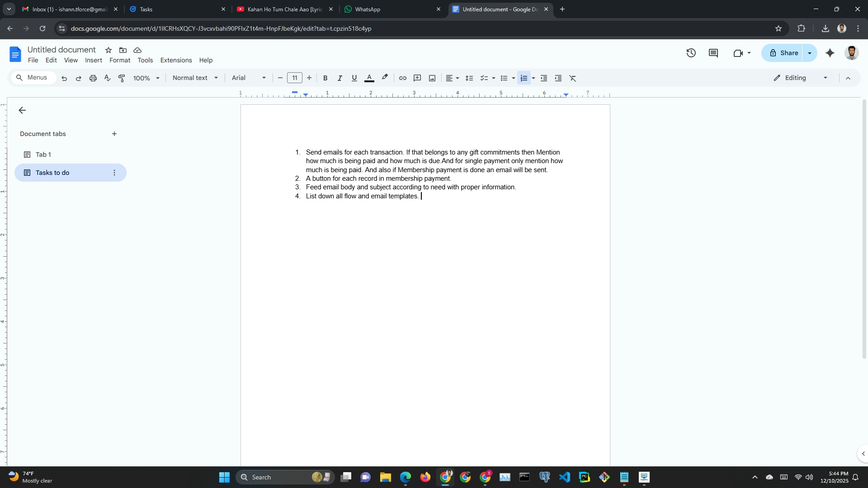The width and height of the screenshot is (868, 488).
Task: Toggle underline formatting
Action: (x=354, y=78)
